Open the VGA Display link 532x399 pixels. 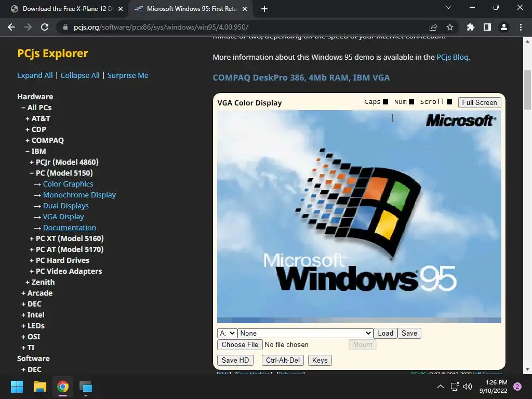pos(63,217)
